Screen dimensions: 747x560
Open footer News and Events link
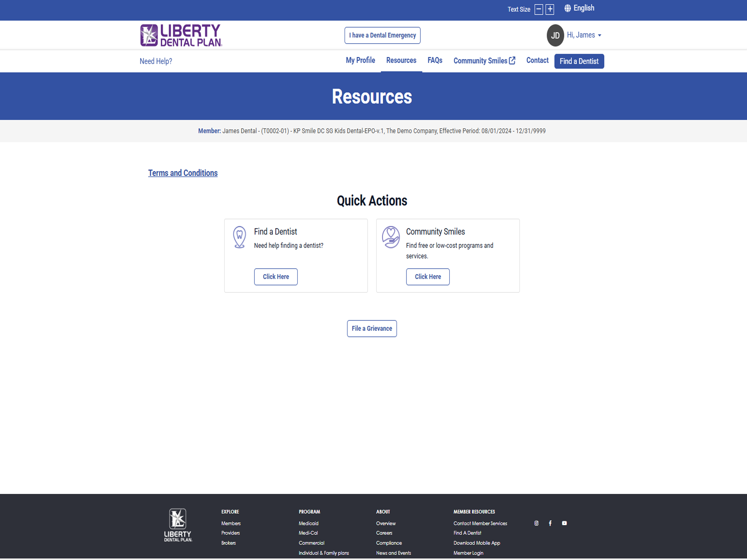[x=394, y=553]
